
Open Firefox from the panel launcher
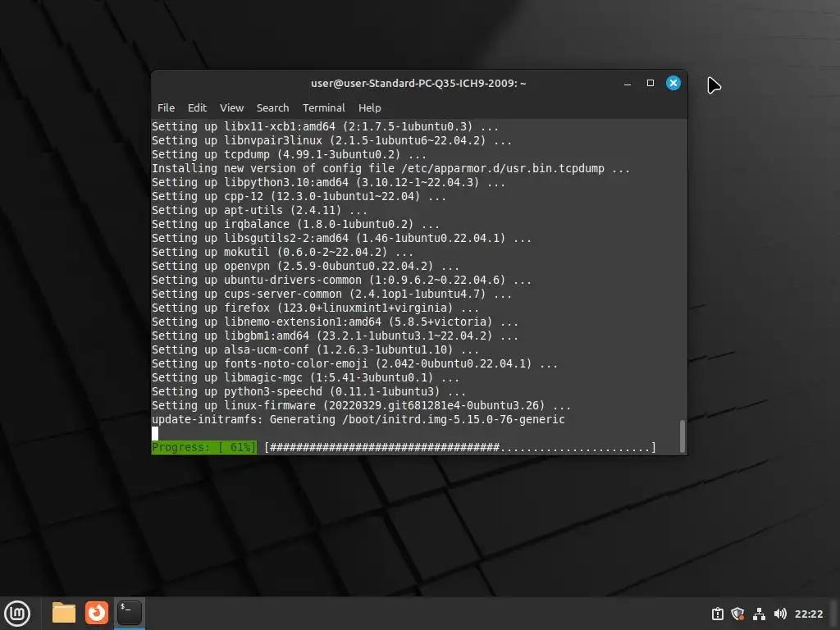click(x=97, y=613)
